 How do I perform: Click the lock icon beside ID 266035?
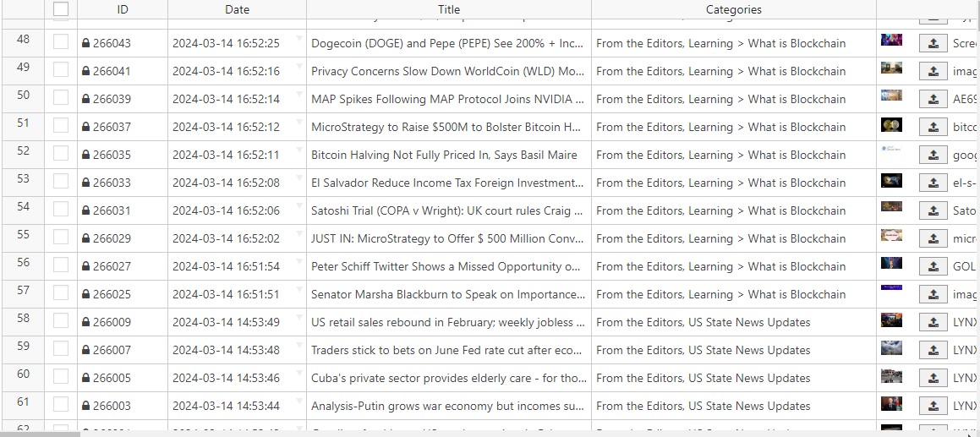[x=85, y=156]
